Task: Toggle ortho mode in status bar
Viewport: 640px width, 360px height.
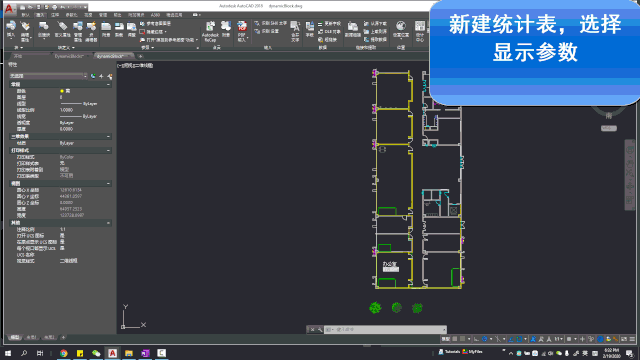Action: pyautogui.click(x=476, y=339)
